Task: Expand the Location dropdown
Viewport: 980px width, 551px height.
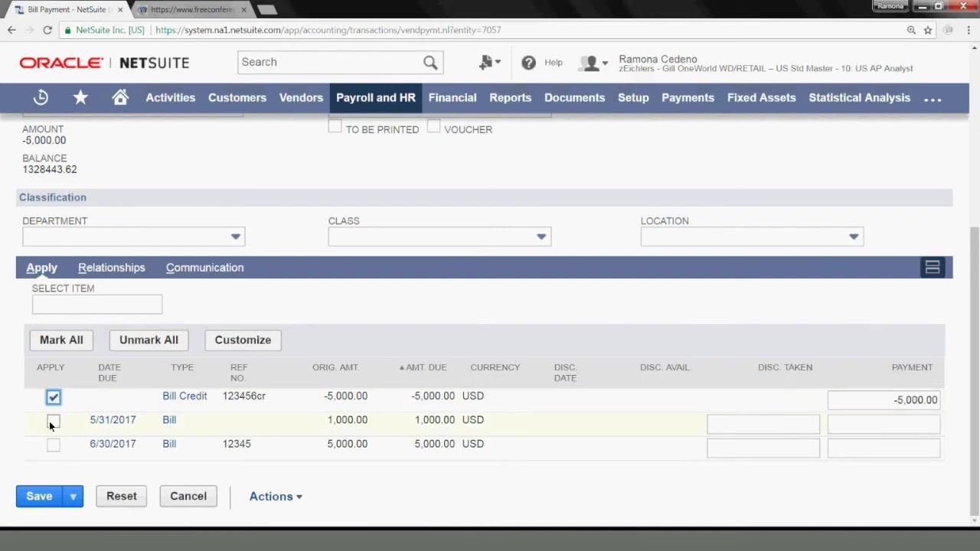Action: (854, 236)
